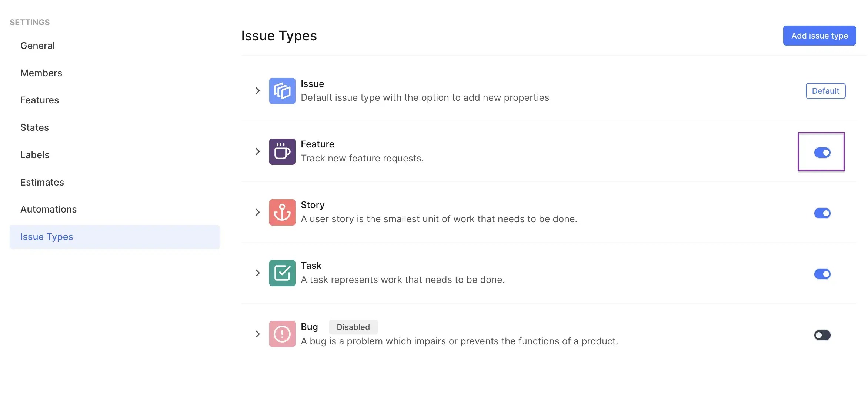Click the Disabled tag beside Bug

353,327
